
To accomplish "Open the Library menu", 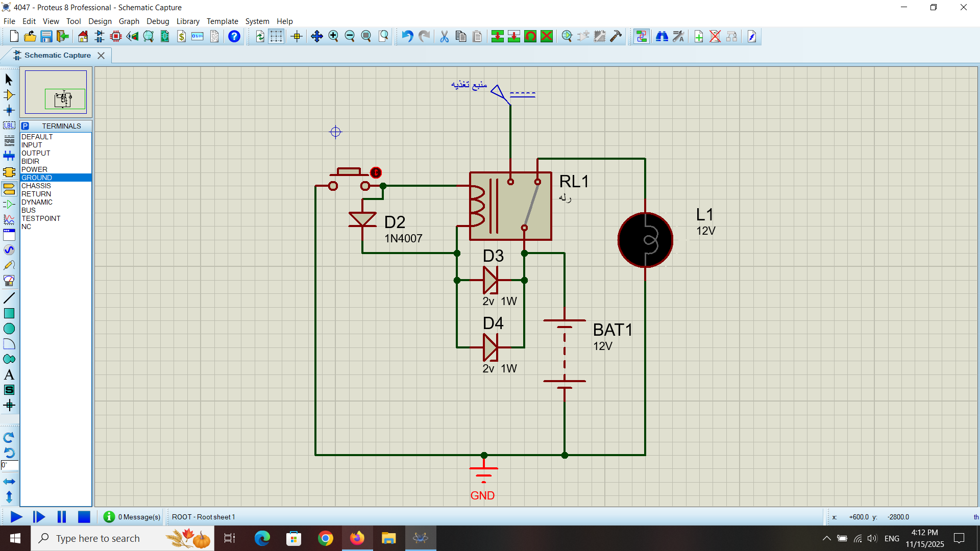I will 187,21.
